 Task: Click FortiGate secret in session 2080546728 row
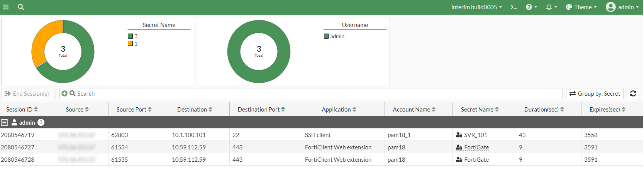pyautogui.click(x=476, y=159)
